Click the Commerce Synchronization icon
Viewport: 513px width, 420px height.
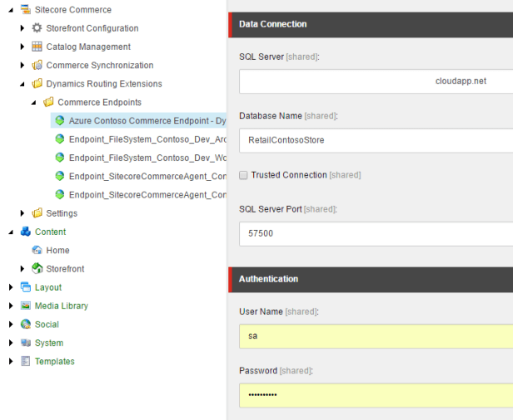click(37, 65)
